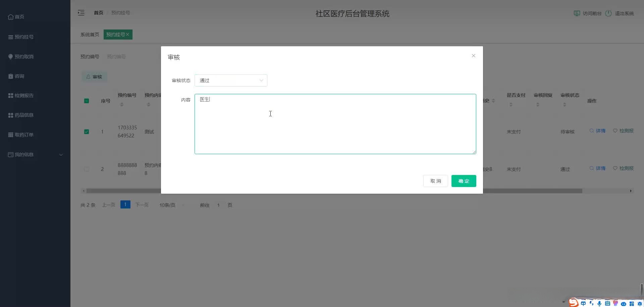Select the 取药订单 orders icon
The height and width of the screenshot is (307, 644).
click(x=11, y=135)
